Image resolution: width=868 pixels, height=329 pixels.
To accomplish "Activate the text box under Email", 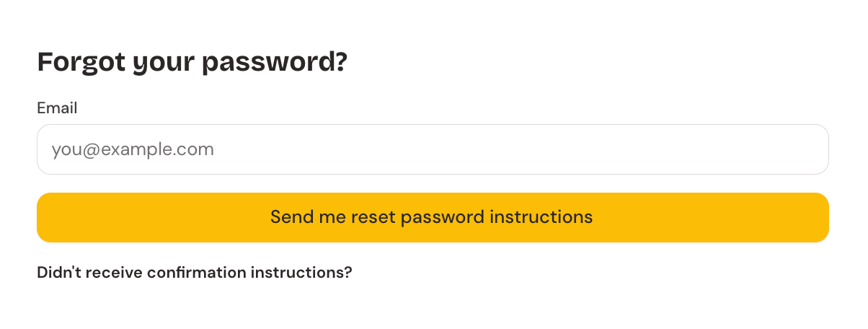I will [433, 149].
